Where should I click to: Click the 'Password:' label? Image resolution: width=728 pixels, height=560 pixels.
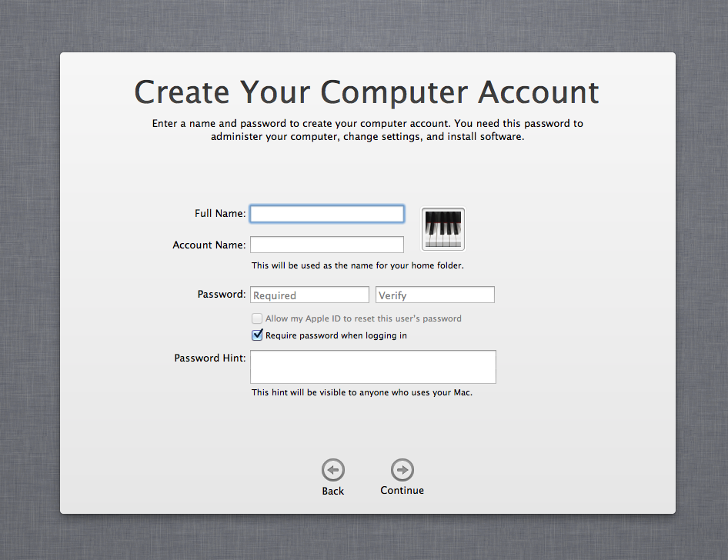tap(222, 294)
